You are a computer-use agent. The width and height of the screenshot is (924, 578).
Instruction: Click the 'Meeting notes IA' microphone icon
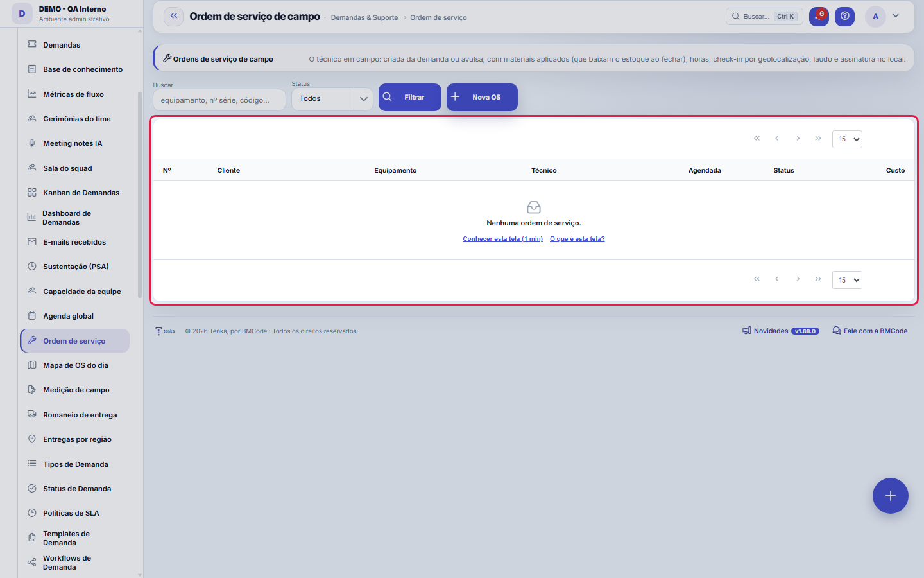[32, 143]
